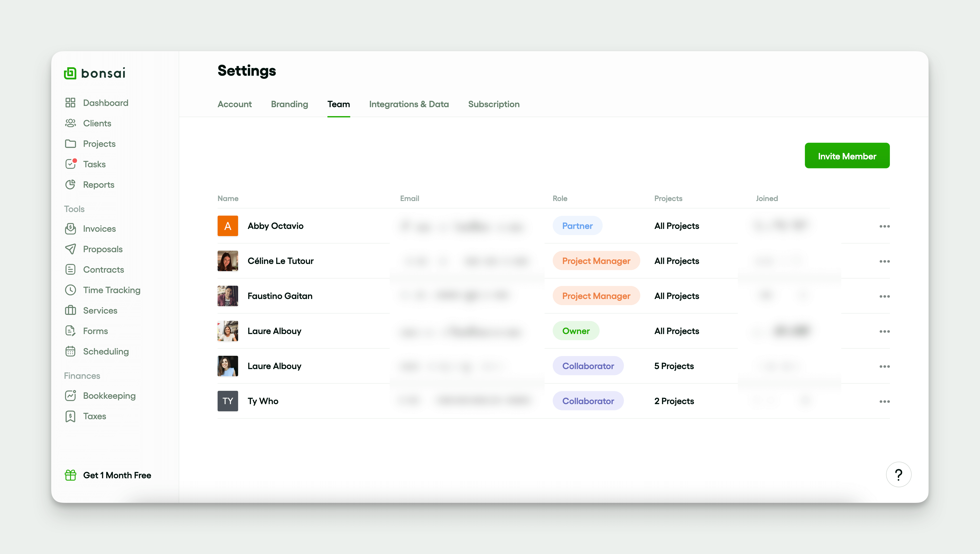Image resolution: width=980 pixels, height=554 pixels.
Task: Click the bonsai logo
Action: click(x=94, y=73)
